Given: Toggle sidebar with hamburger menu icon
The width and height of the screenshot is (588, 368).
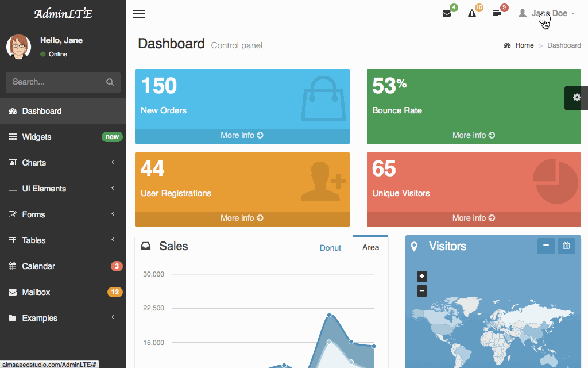Looking at the screenshot, I should tap(139, 14).
